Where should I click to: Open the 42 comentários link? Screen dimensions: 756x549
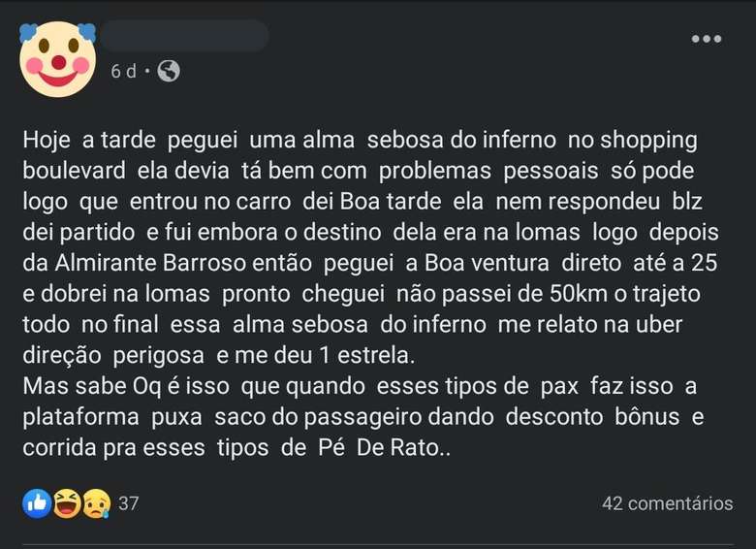point(667,503)
